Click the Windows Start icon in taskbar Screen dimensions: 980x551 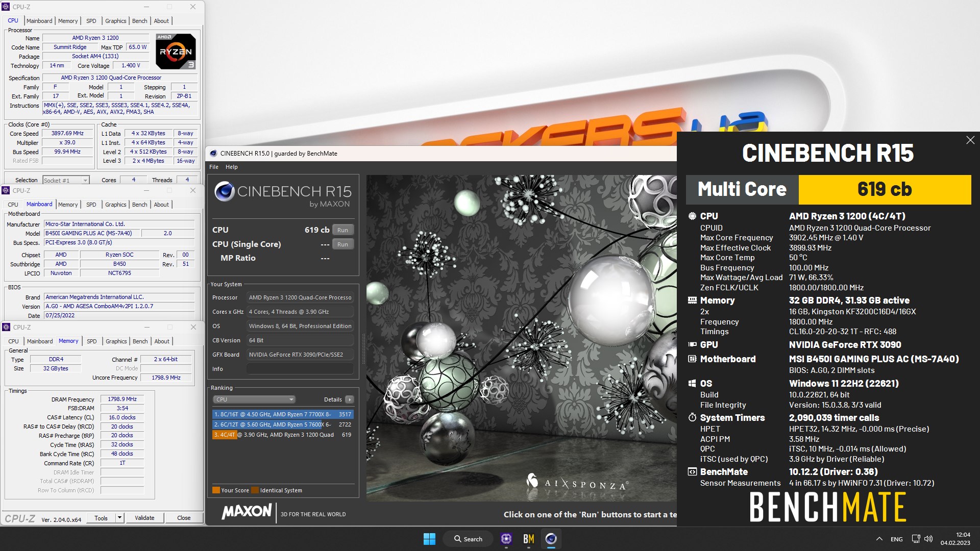pos(429,539)
